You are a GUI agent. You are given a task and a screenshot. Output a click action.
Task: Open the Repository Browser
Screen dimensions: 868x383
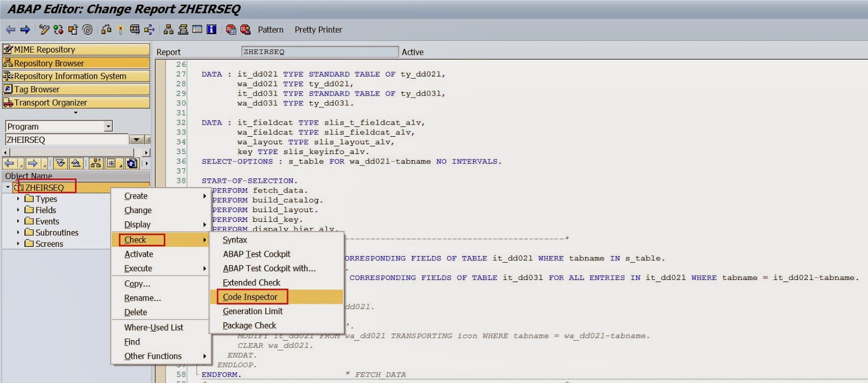pyautogui.click(x=76, y=63)
